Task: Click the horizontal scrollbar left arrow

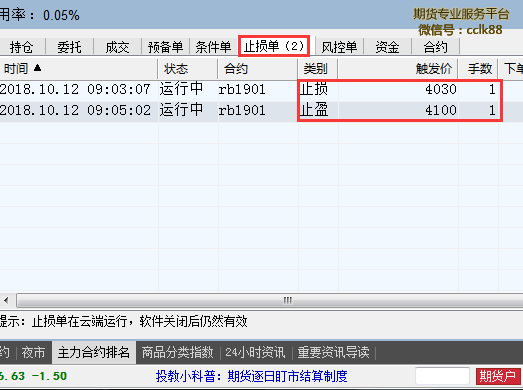Action: (6, 300)
